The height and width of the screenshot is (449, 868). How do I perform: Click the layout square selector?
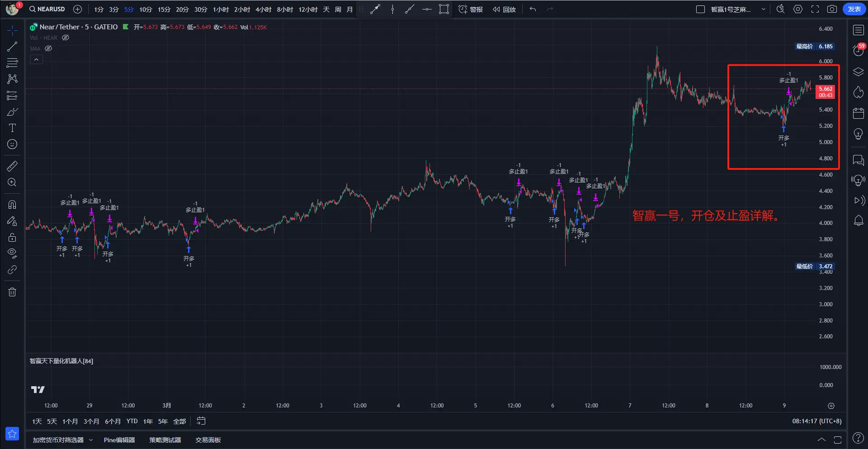[700, 9]
